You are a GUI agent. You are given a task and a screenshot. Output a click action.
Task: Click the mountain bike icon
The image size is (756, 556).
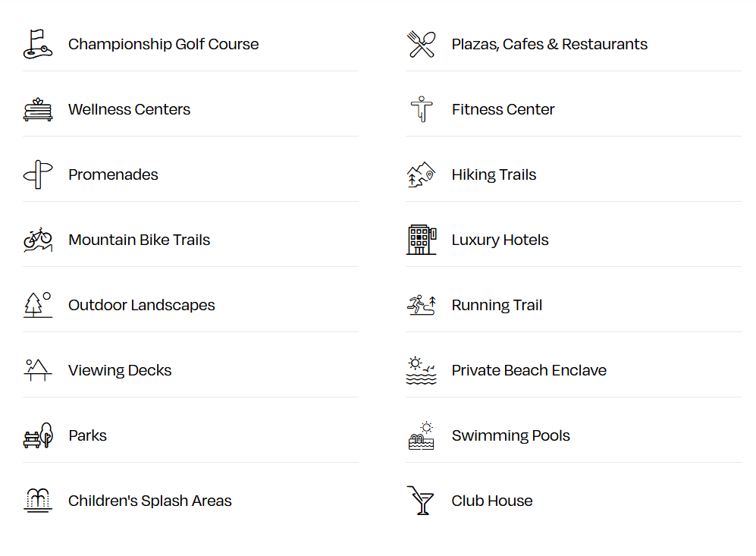(38, 240)
